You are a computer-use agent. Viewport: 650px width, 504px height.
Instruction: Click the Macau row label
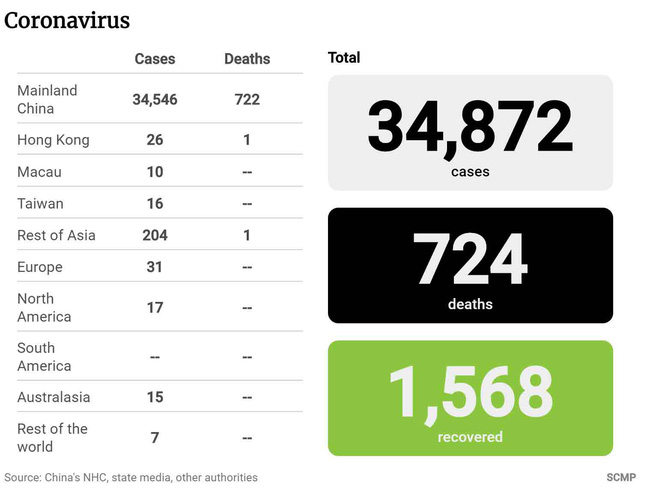39,172
